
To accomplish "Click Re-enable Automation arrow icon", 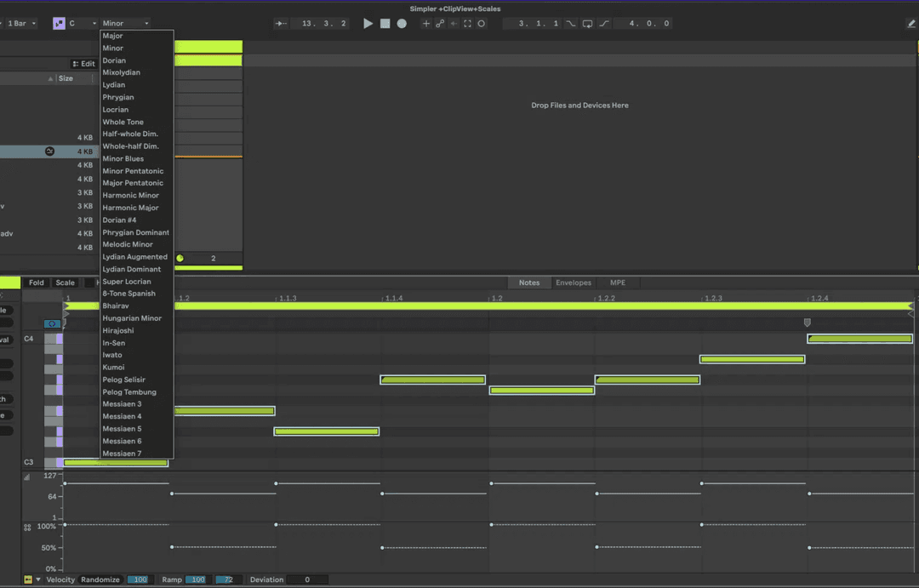I will click(x=454, y=24).
